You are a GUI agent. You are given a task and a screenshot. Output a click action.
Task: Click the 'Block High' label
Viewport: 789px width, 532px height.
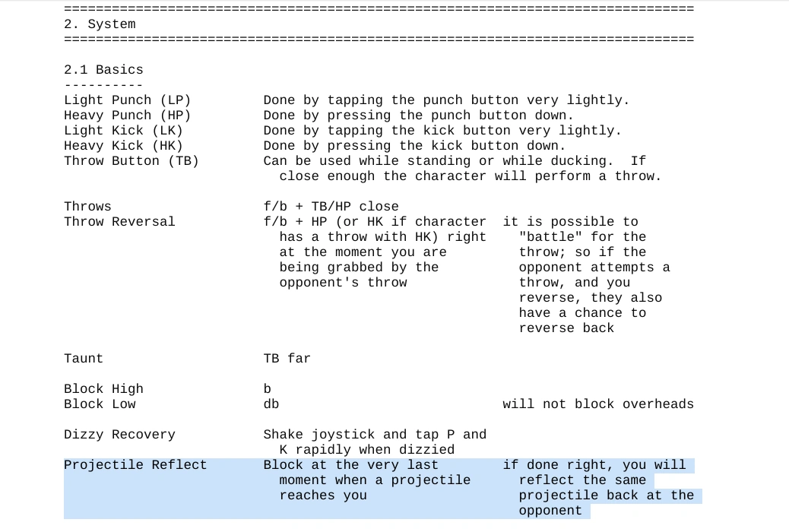pyautogui.click(x=103, y=389)
